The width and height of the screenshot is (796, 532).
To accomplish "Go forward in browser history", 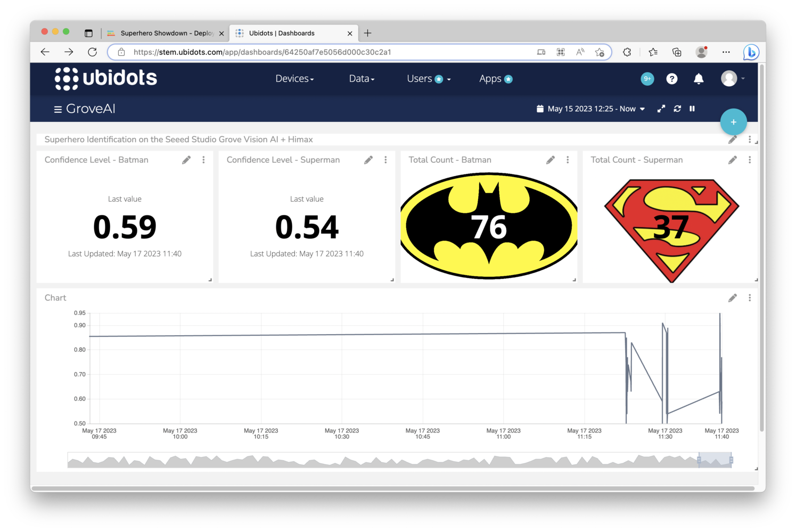I will click(x=69, y=52).
